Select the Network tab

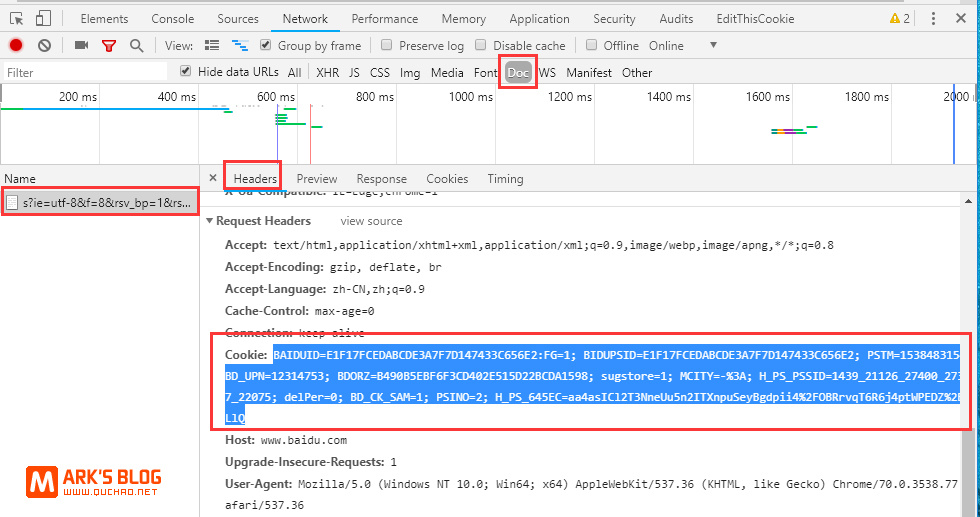pyautogui.click(x=305, y=19)
